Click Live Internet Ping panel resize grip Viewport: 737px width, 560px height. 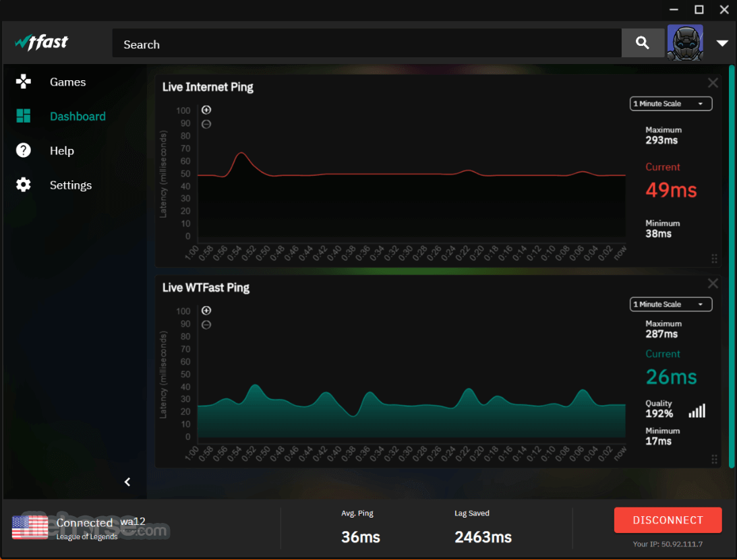tap(714, 258)
